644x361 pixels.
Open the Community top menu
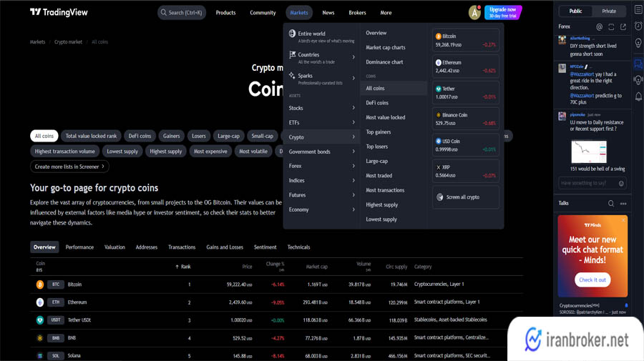coord(263,13)
